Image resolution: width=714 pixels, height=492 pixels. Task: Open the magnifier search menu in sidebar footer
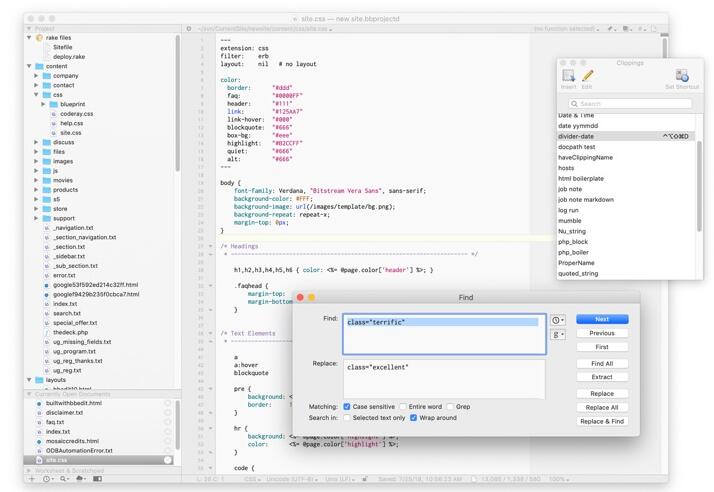click(x=64, y=479)
